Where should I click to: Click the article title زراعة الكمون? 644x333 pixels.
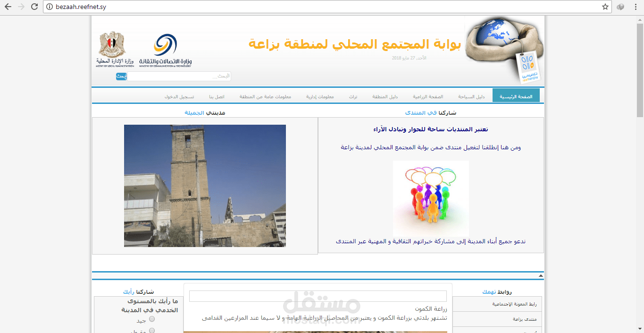click(431, 309)
